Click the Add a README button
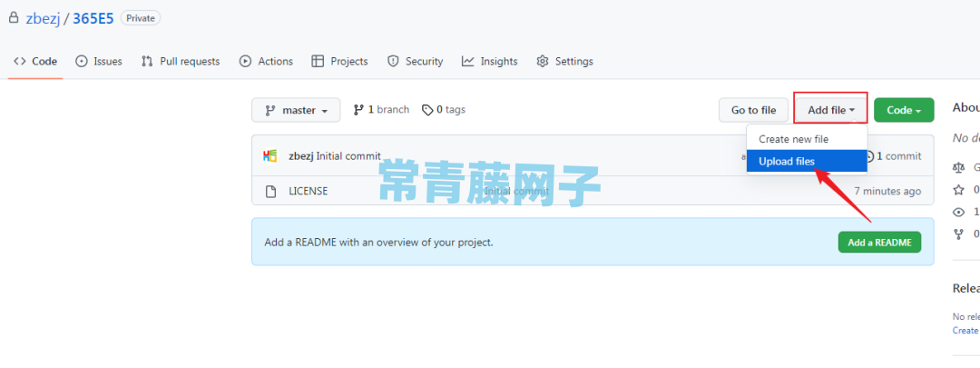This screenshot has width=980, height=368. tap(879, 243)
